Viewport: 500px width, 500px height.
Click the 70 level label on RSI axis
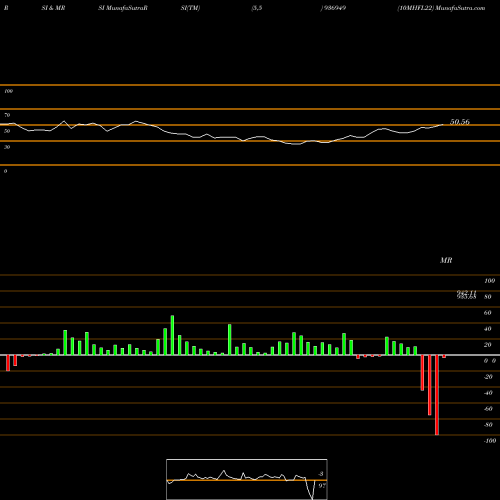coord(7,115)
